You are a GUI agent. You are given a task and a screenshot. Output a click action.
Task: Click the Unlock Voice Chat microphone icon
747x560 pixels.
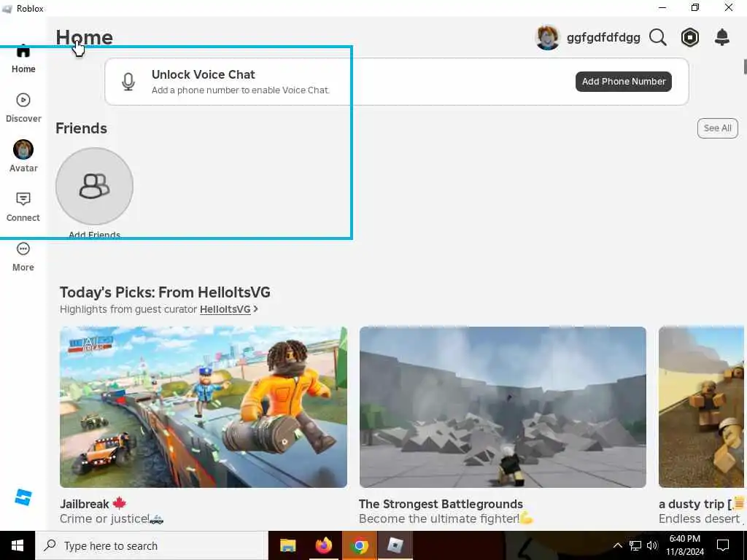point(128,82)
